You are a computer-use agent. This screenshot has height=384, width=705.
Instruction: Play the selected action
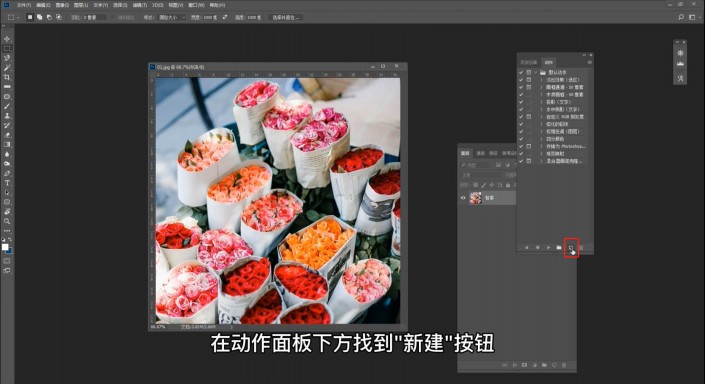(x=548, y=248)
